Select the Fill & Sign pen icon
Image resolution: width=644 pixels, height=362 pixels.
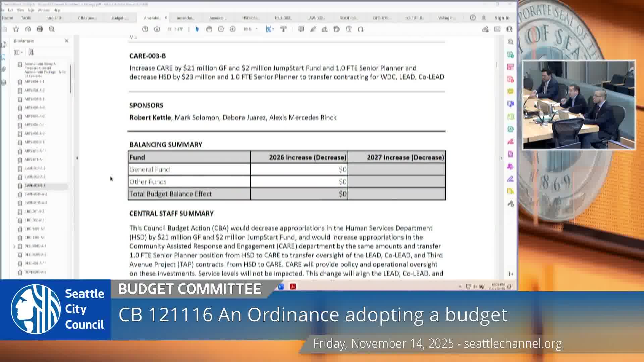coord(313,29)
